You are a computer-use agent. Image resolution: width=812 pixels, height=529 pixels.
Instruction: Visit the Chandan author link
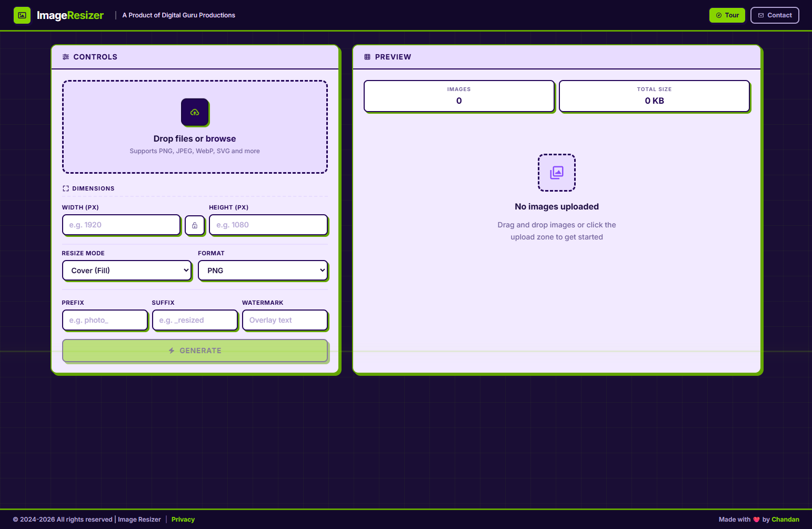tap(785, 520)
